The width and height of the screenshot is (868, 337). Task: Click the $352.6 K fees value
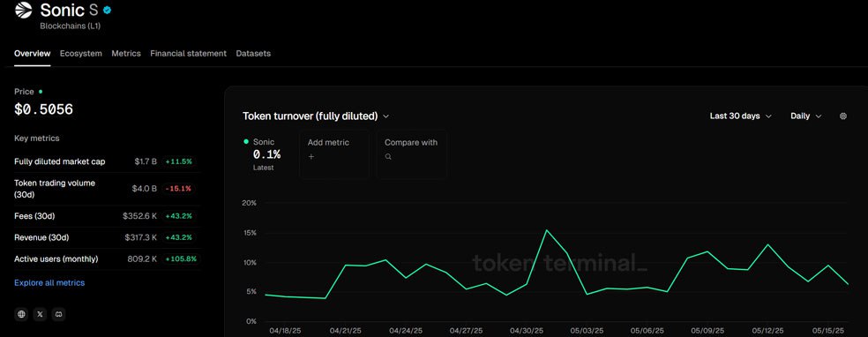(x=140, y=216)
